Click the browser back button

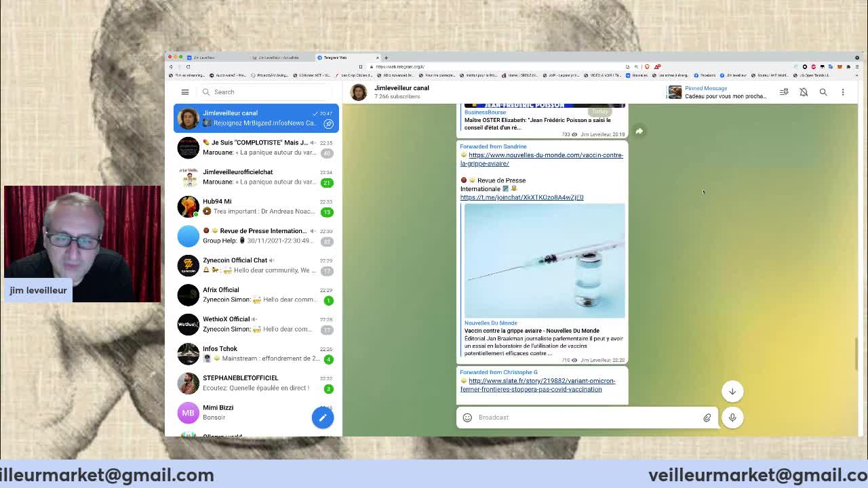(x=171, y=66)
